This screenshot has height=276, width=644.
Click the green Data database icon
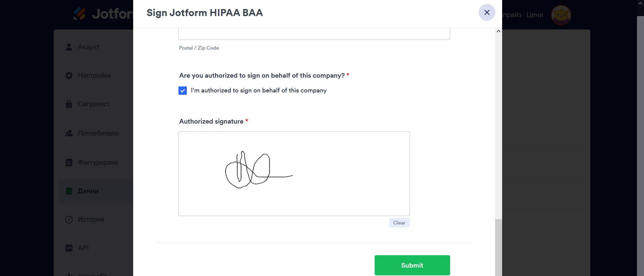coord(69,191)
